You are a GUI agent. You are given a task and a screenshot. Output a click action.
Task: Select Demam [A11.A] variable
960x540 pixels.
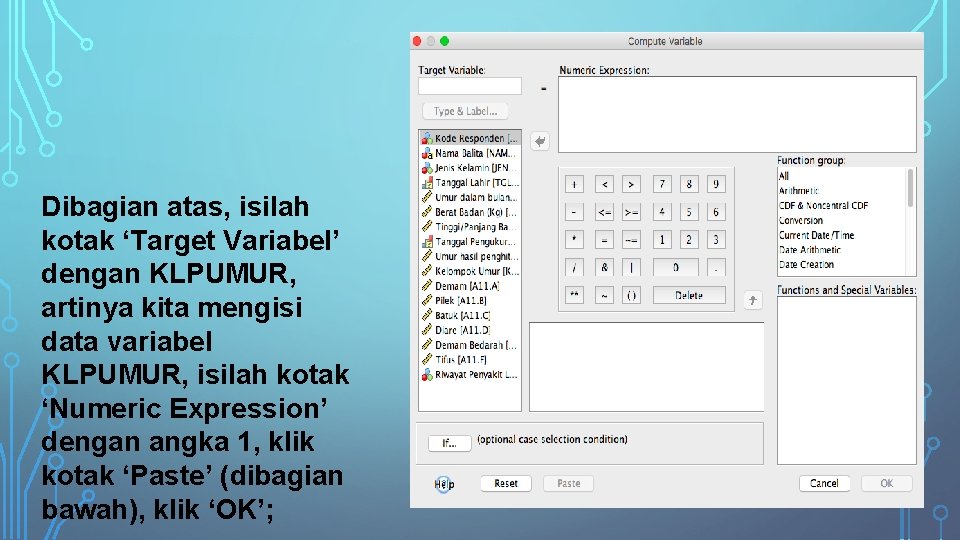tap(470, 286)
